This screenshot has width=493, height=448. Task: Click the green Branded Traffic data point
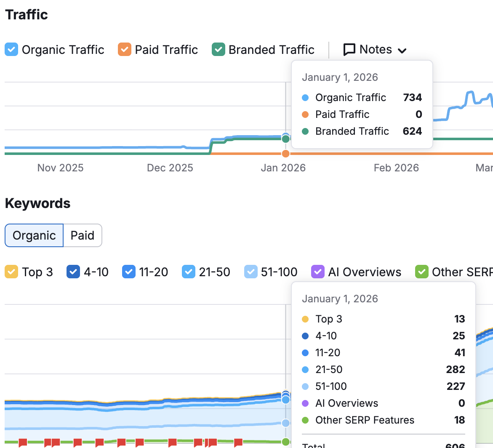pos(285,139)
